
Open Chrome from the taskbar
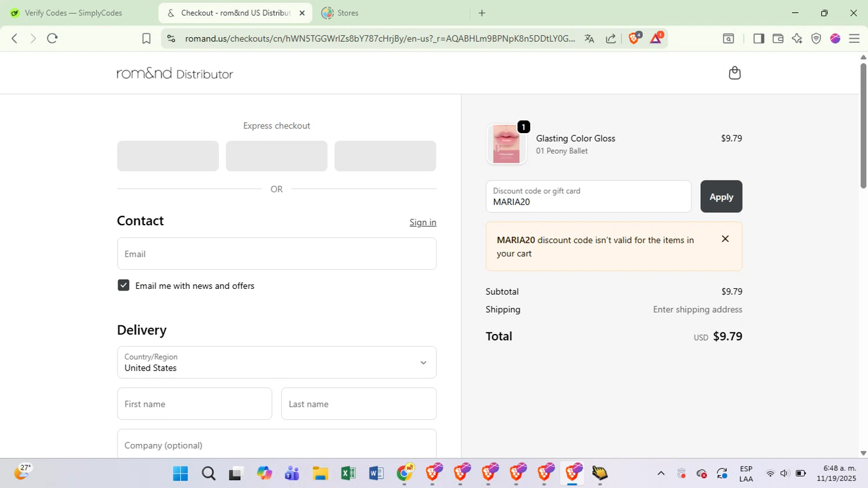pos(405,474)
